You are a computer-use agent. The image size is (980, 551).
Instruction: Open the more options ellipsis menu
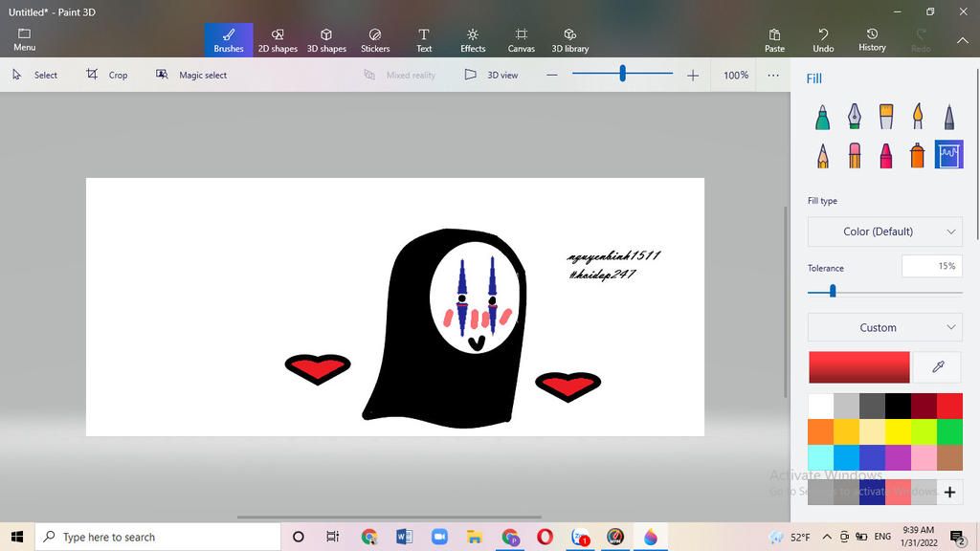click(x=773, y=75)
